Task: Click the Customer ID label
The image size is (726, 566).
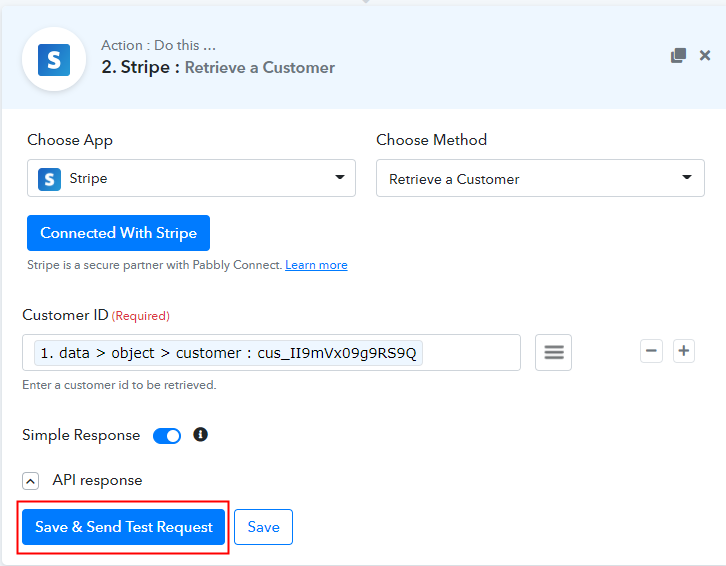Action: point(65,315)
